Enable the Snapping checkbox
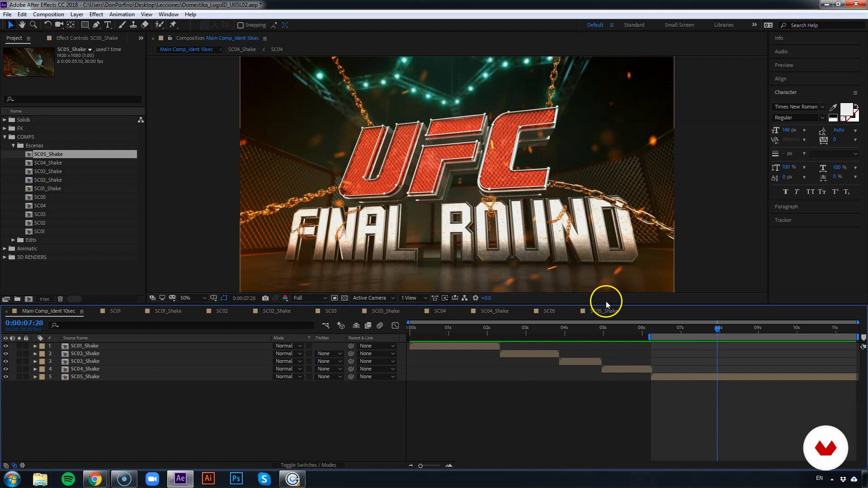This screenshot has width=868, height=488. point(241,25)
